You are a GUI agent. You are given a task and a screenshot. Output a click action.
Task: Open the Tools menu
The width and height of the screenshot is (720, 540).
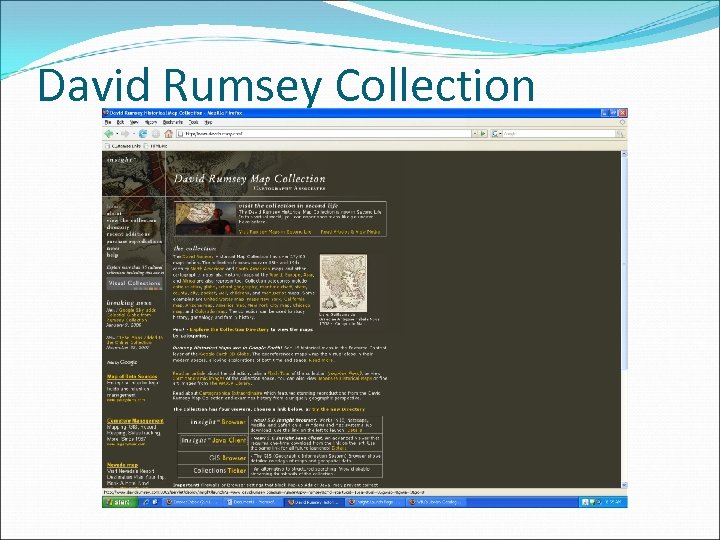click(x=194, y=123)
